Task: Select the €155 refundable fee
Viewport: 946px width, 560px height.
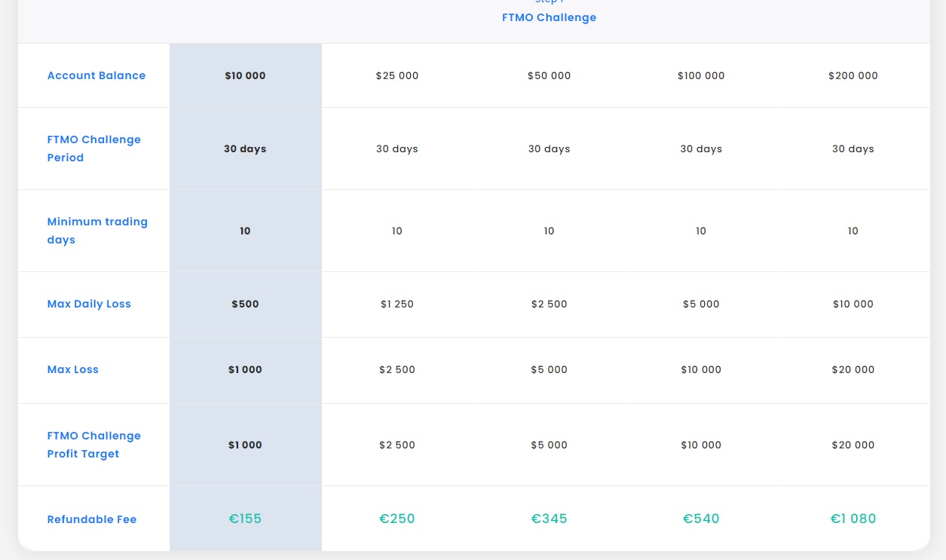Action: point(245,519)
